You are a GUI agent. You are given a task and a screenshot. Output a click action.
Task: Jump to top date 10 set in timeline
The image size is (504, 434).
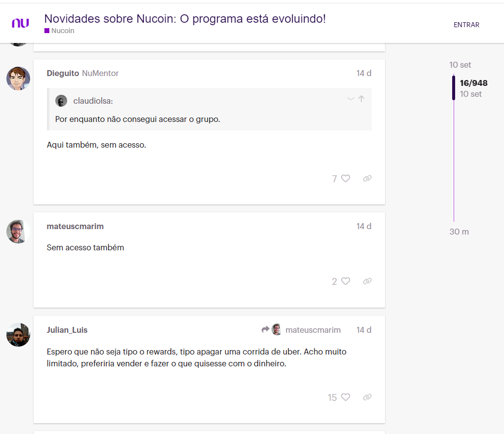tap(460, 65)
